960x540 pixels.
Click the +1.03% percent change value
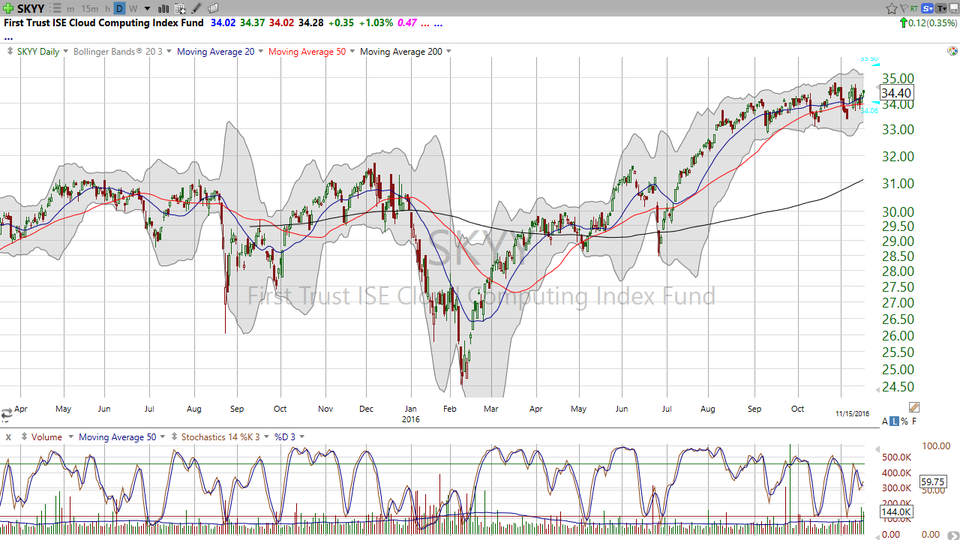[376, 23]
